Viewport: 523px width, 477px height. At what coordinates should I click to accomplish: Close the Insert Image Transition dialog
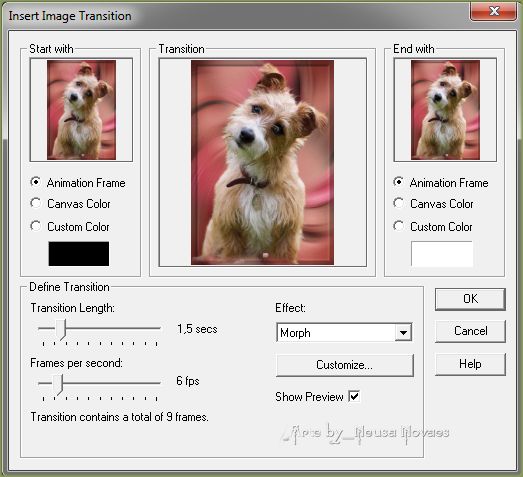click(x=493, y=11)
